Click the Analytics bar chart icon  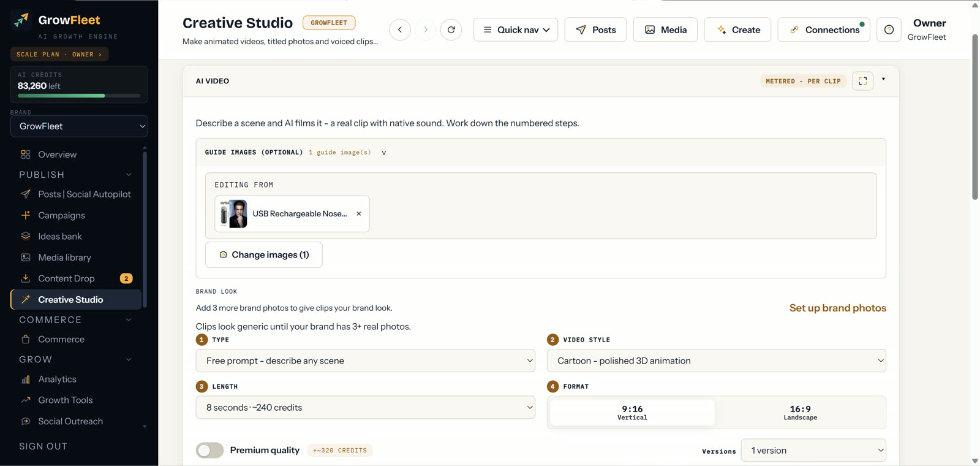pos(26,380)
